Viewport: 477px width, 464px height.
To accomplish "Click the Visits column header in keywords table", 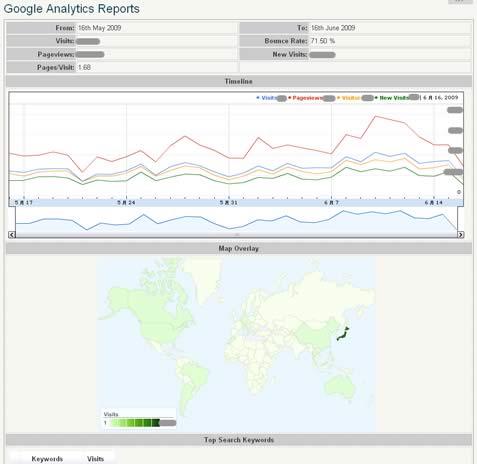I will (95, 459).
